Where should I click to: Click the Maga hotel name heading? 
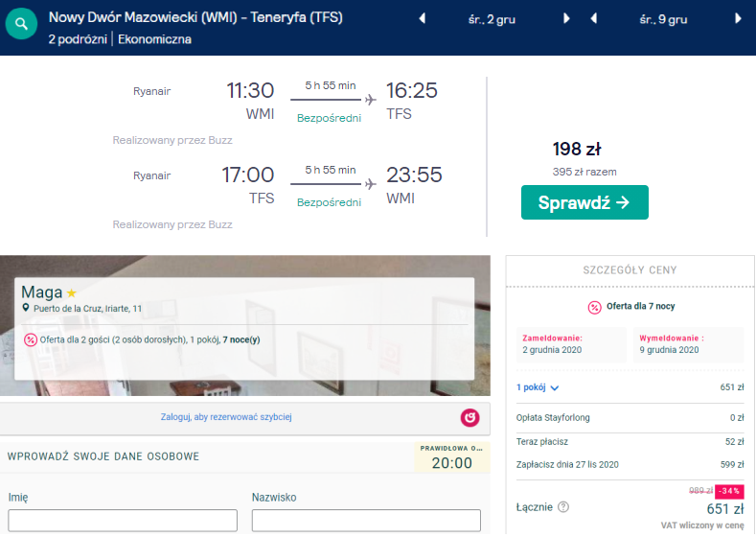click(x=42, y=292)
